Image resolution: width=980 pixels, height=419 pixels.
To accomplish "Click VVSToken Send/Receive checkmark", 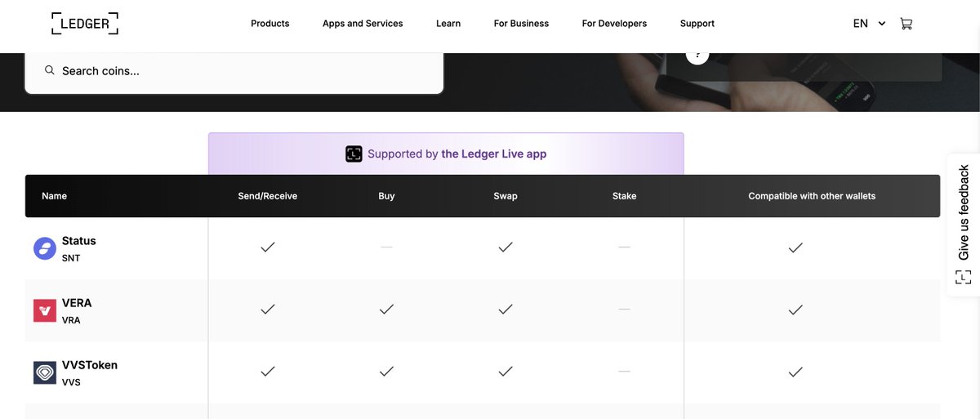I will [x=267, y=371].
